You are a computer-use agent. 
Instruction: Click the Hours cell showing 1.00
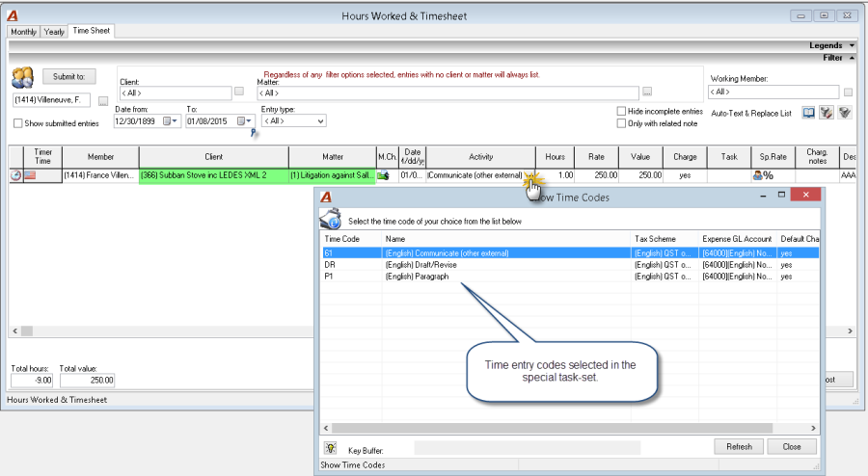[x=556, y=175]
